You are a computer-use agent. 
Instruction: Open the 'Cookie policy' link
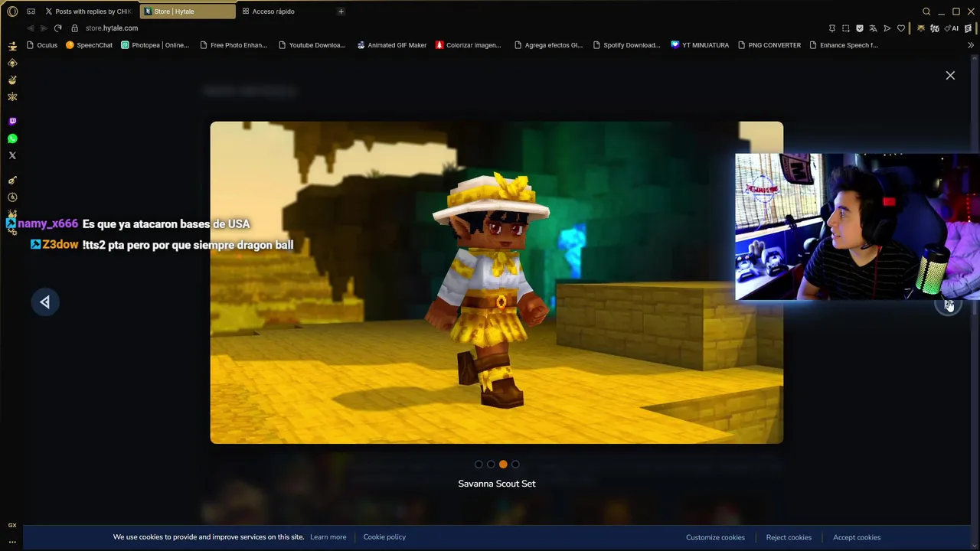(384, 537)
